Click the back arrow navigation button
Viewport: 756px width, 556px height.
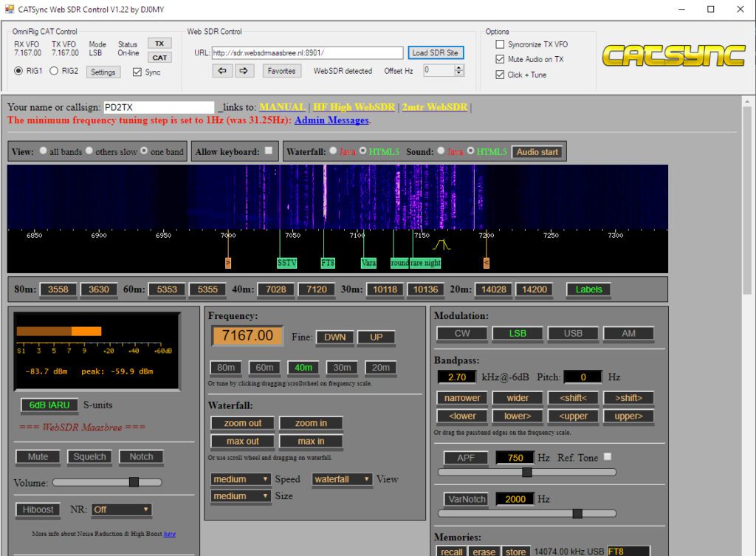point(221,71)
